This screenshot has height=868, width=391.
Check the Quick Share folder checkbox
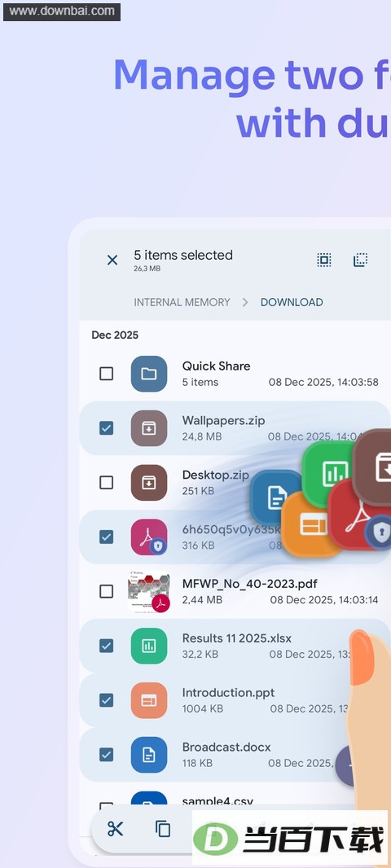107,374
